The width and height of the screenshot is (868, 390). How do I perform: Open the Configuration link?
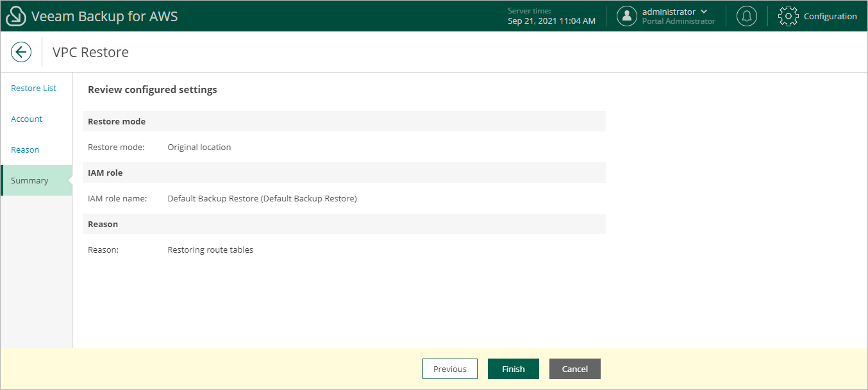coord(830,16)
